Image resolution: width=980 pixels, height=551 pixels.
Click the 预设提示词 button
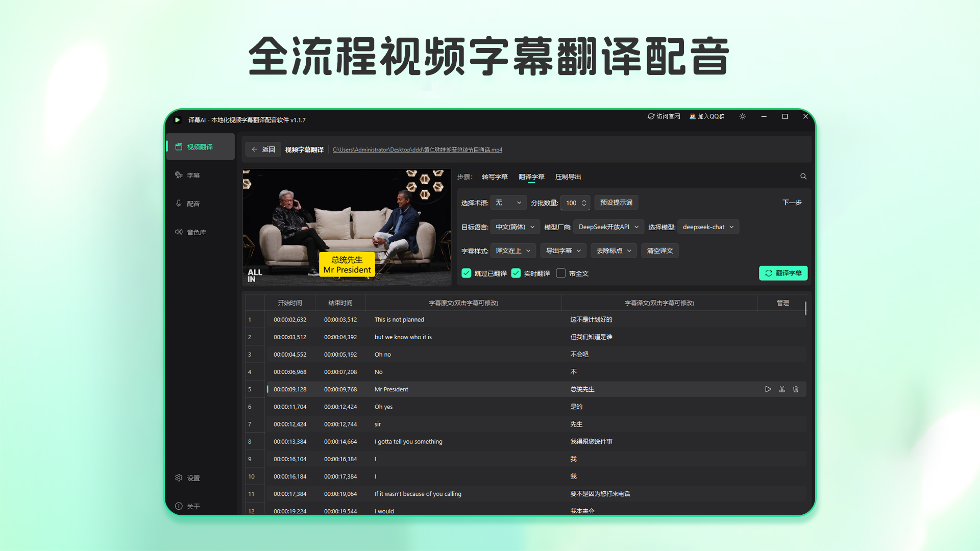(x=616, y=203)
